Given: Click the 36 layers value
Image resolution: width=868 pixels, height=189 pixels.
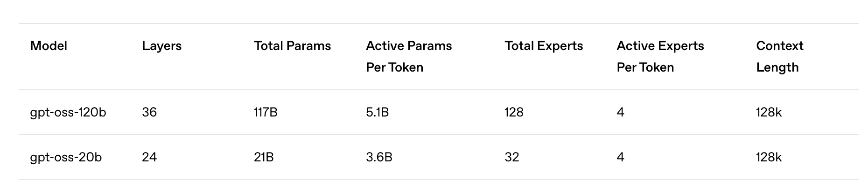Looking at the screenshot, I should pos(149,112).
